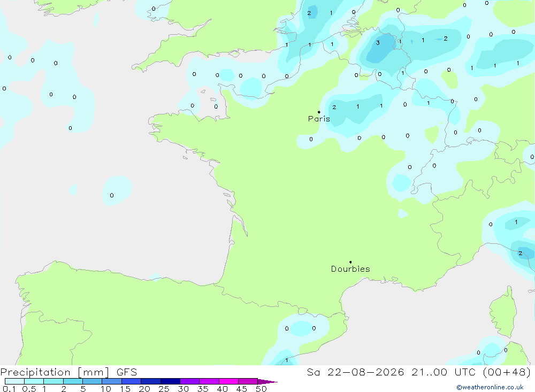Click the '10' legend scale label

coord(106,389)
